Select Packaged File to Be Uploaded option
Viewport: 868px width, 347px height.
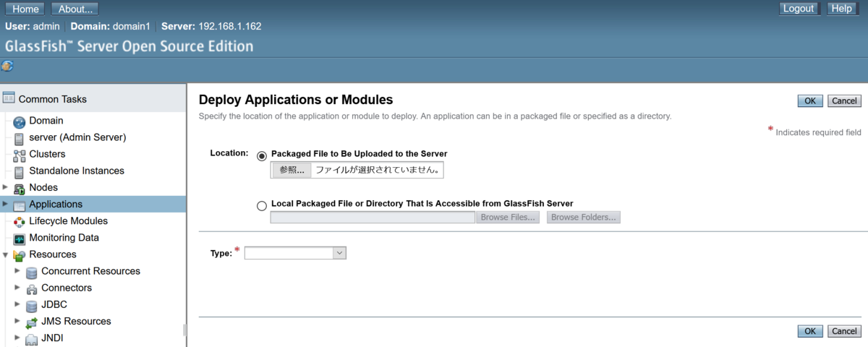point(262,156)
